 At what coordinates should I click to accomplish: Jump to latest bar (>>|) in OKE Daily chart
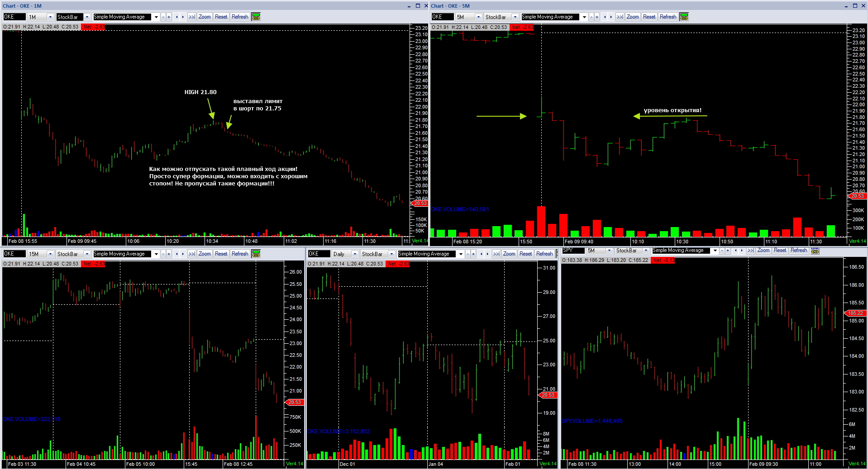496,254
